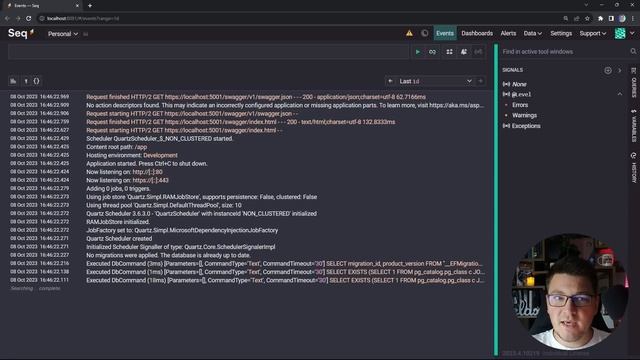Screen dimensions: 640x360
Task: Open the Queries side panel
Action: [x=633, y=83]
